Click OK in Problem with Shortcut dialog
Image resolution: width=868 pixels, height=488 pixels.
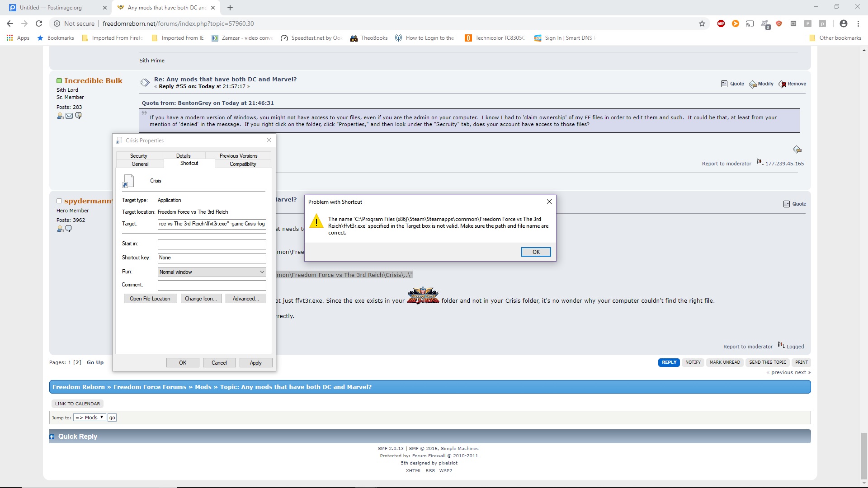click(536, 252)
